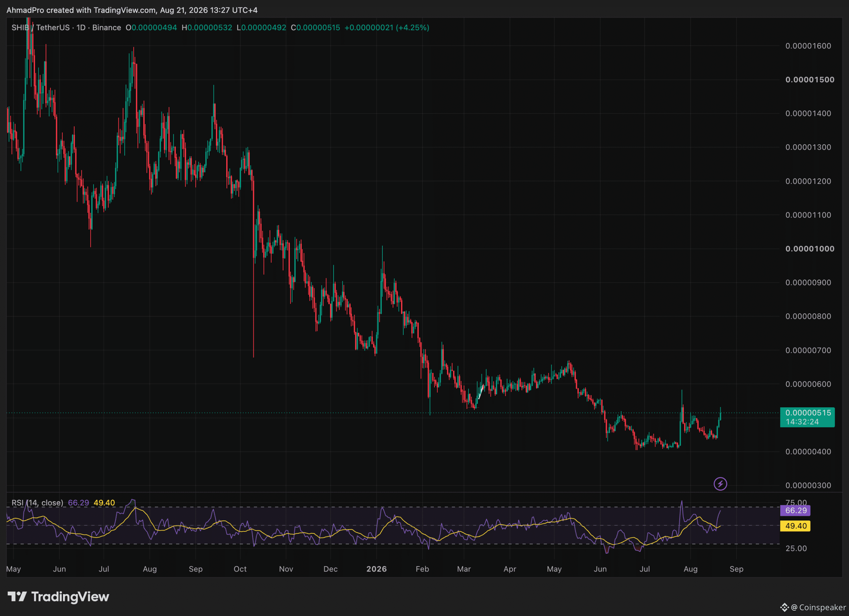Click the 0.00001100 price axis label
The height and width of the screenshot is (616, 849).
808,215
